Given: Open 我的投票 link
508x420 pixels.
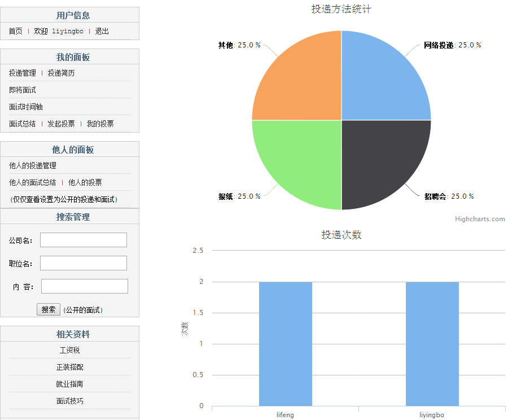Looking at the screenshot, I should click(x=100, y=124).
